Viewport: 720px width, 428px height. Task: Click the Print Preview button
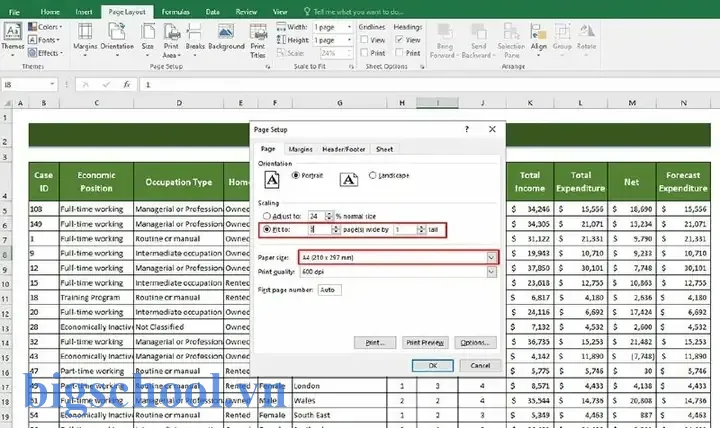425,342
